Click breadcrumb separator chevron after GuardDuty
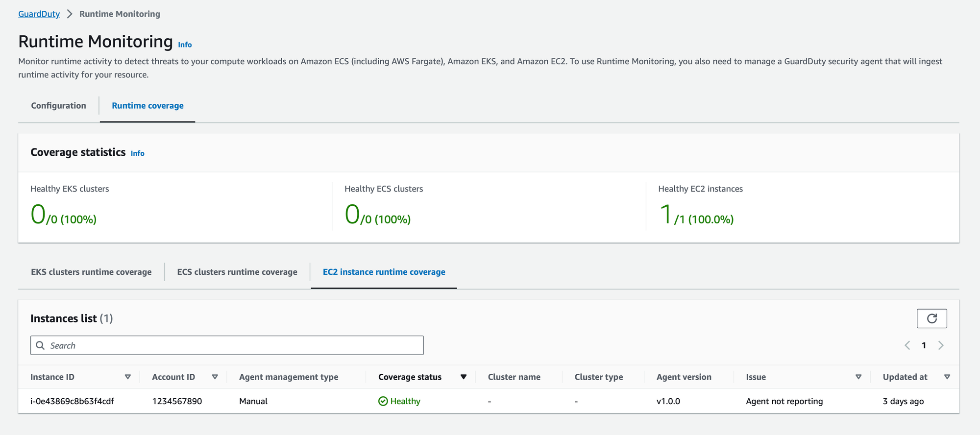 pyautogui.click(x=70, y=14)
